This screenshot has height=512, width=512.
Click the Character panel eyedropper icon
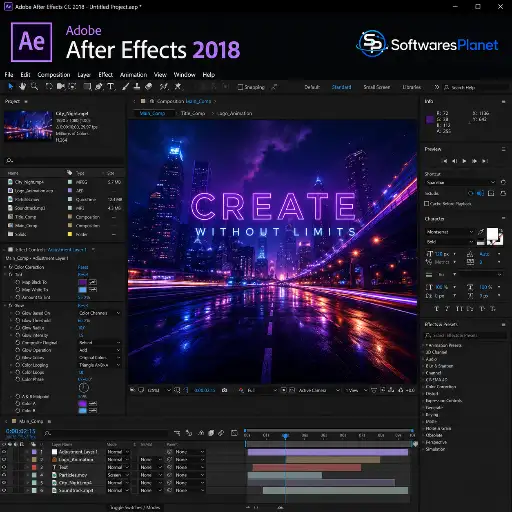point(481,231)
